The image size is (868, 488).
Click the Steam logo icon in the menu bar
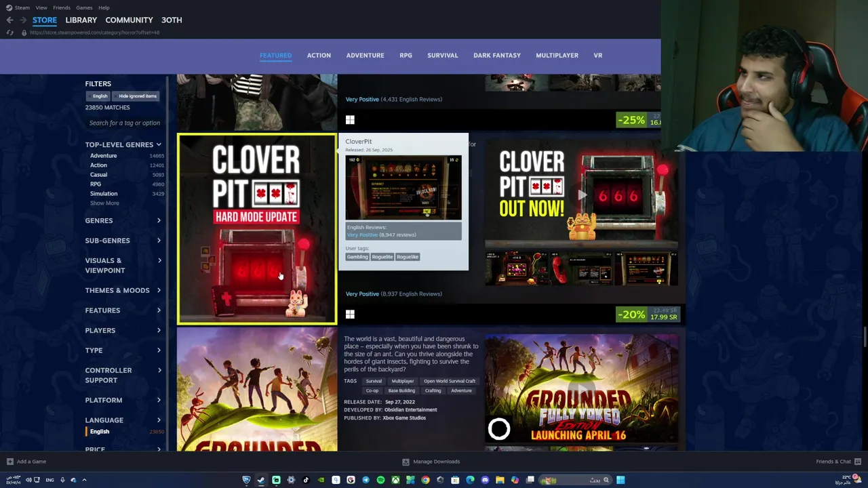pos(8,7)
